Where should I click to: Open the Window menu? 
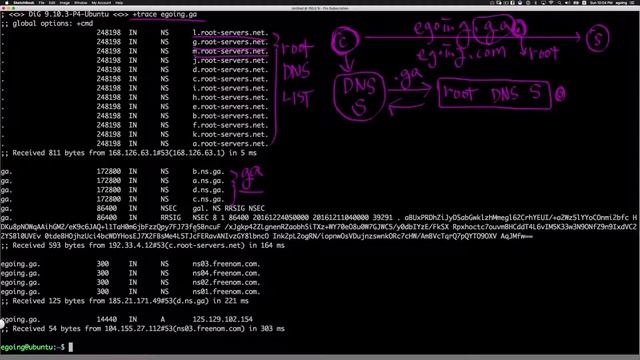[80, 2]
